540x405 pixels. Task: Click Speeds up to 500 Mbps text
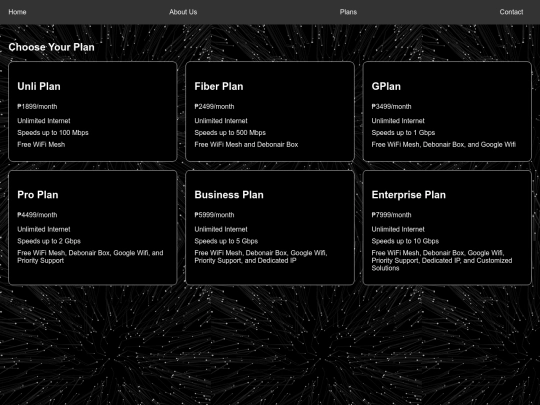pyautogui.click(x=230, y=133)
